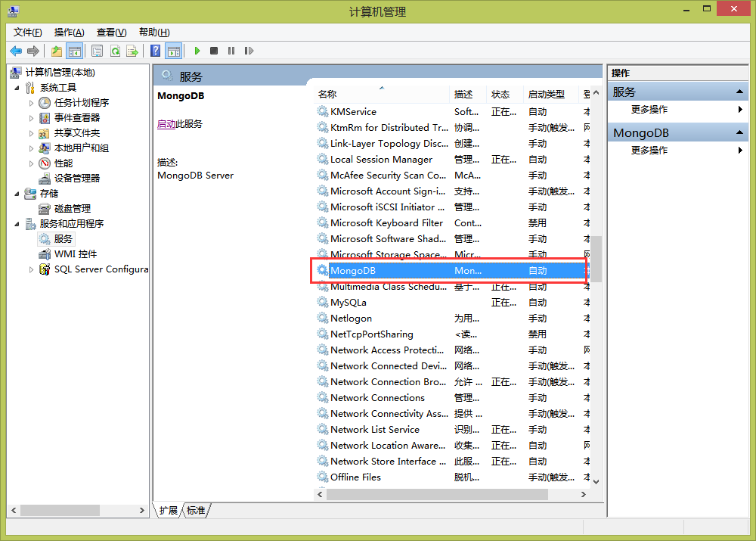The image size is (756, 541).
Task: Click the 启动 link to start MongoDB
Action: point(166,124)
